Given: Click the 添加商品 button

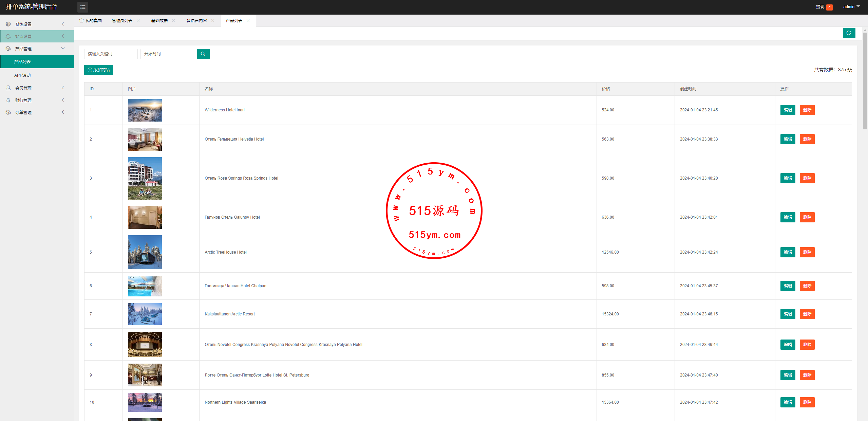Looking at the screenshot, I should (x=98, y=70).
